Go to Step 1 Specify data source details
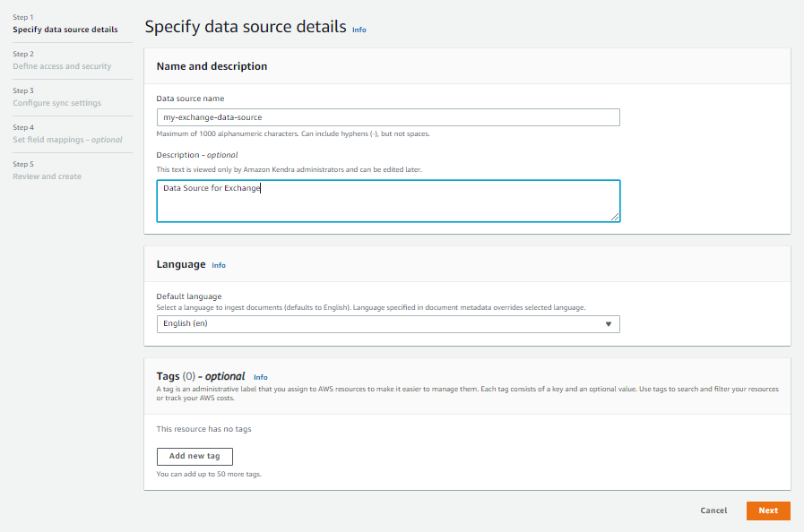The image size is (804, 532). point(65,30)
